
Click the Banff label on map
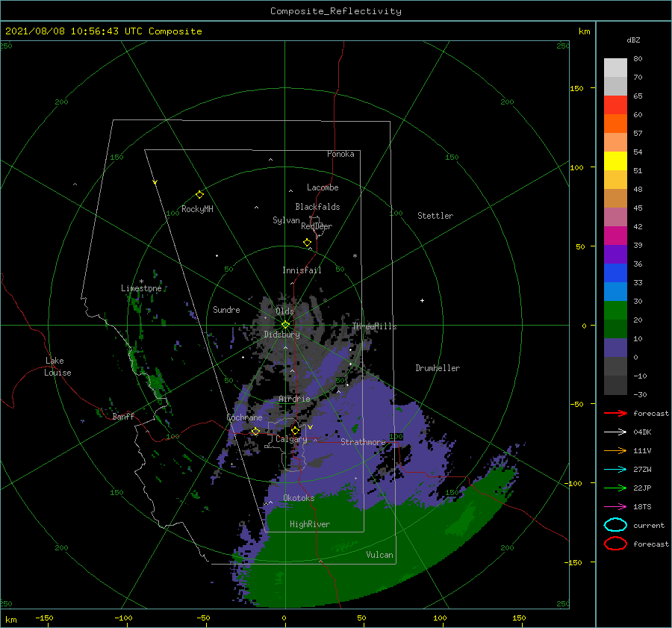coord(123,416)
